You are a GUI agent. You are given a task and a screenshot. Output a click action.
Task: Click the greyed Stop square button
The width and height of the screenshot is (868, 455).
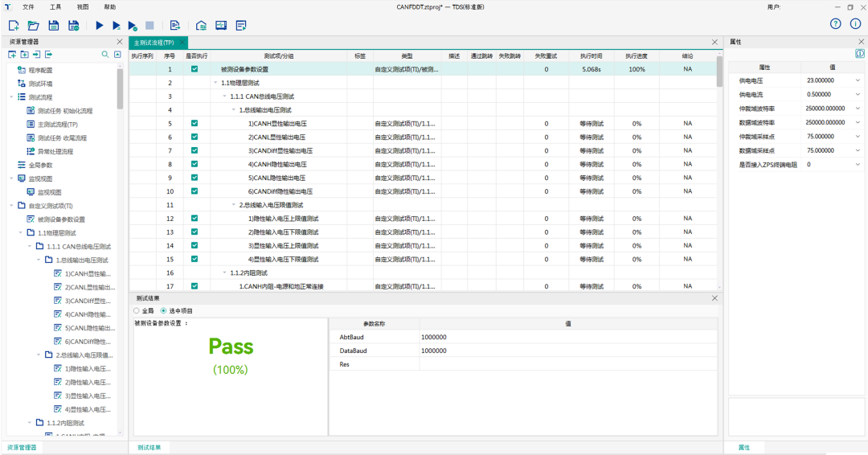coord(149,26)
